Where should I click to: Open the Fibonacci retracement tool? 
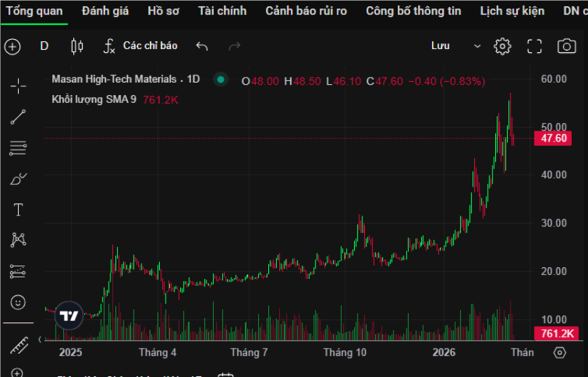18,148
